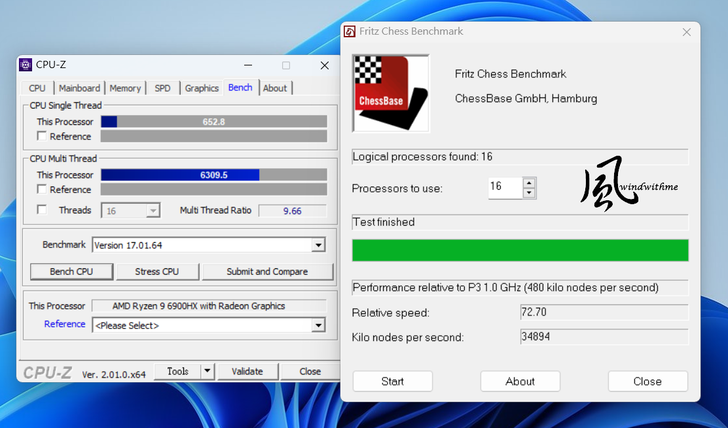Increase processors to use with up arrow
728x428 pixels.
529,182
